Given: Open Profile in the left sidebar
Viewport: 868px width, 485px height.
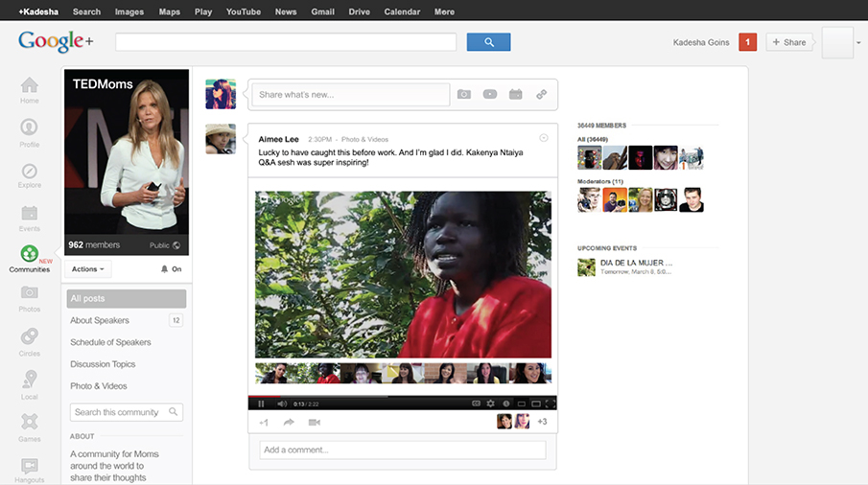Looking at the screenshot, I should pos(30,133).
